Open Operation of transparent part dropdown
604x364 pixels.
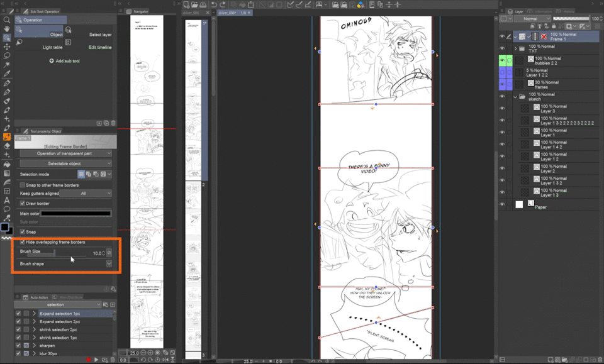[66, 153]
